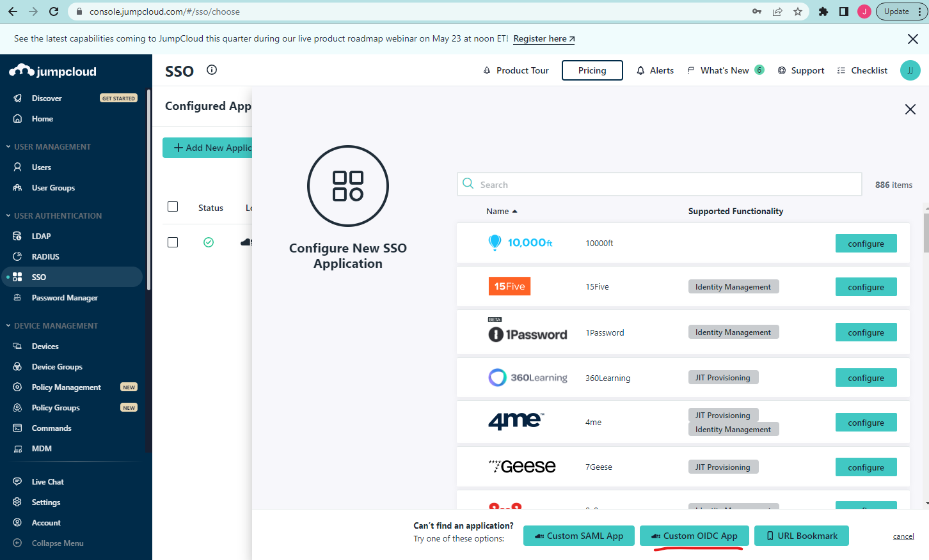This screenshot has width=929, height=560.
Task: Open Policy Management in the sidebar
Action: click(66, 387)
